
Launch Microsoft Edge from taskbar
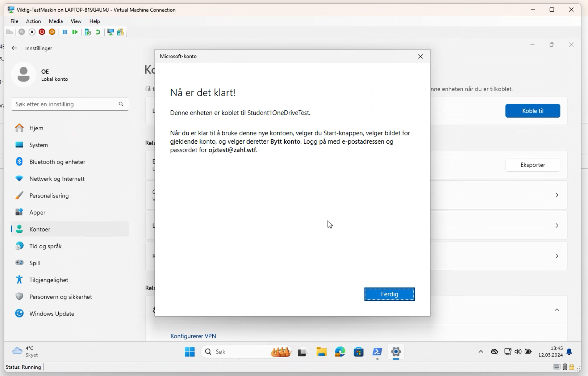(x=340, y=352)
